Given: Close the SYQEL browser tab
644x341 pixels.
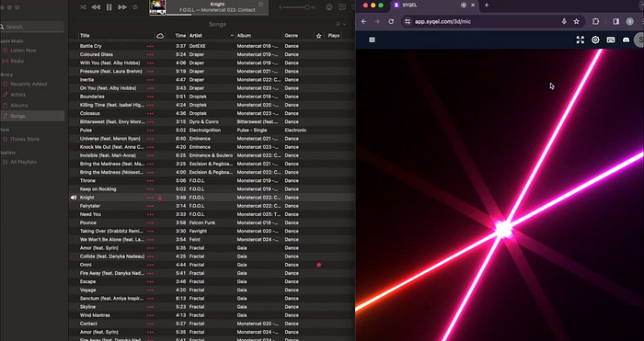Looking at the screenshot, I should (x=473, y=6).
